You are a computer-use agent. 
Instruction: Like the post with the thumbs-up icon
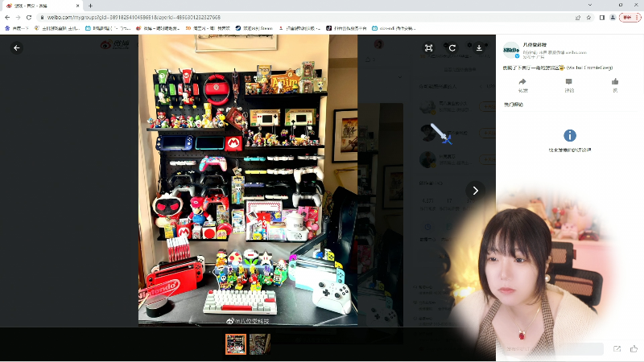point(615,82)
